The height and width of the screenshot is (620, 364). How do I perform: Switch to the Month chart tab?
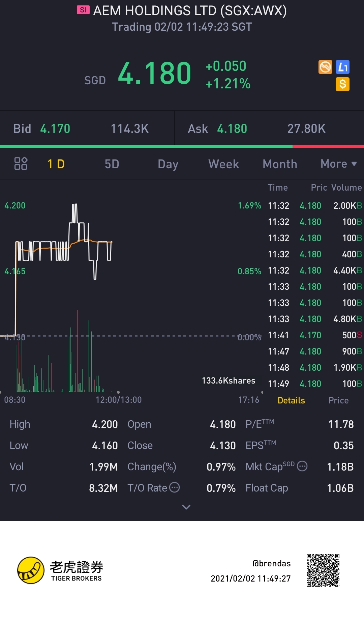click(x=280, y=164)
